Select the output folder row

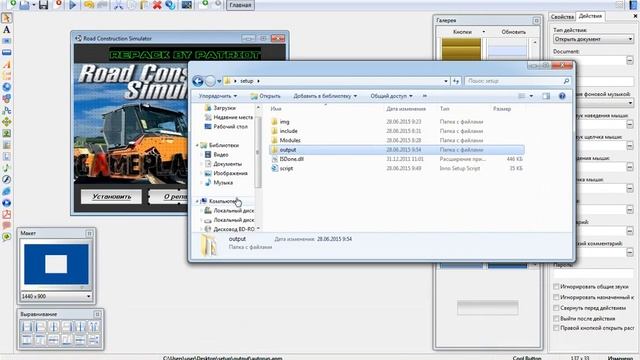pos(397,150)
